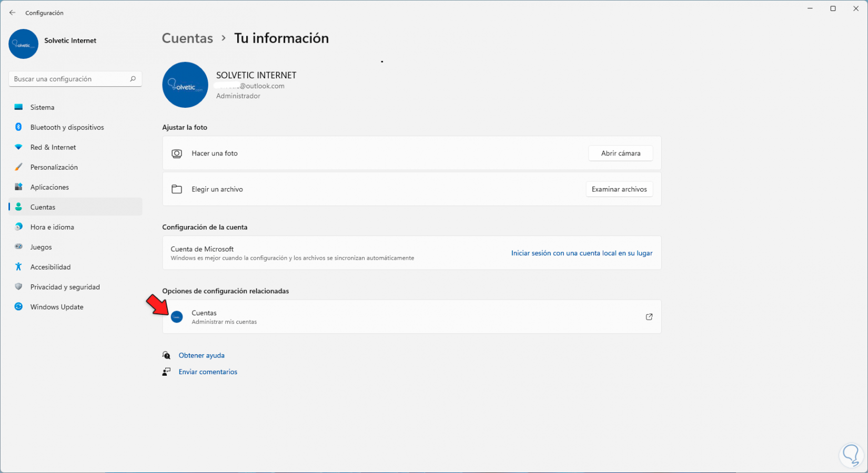Click the 'Obtener ayuda' link
The image size is (868, 473).
(201, 356)
